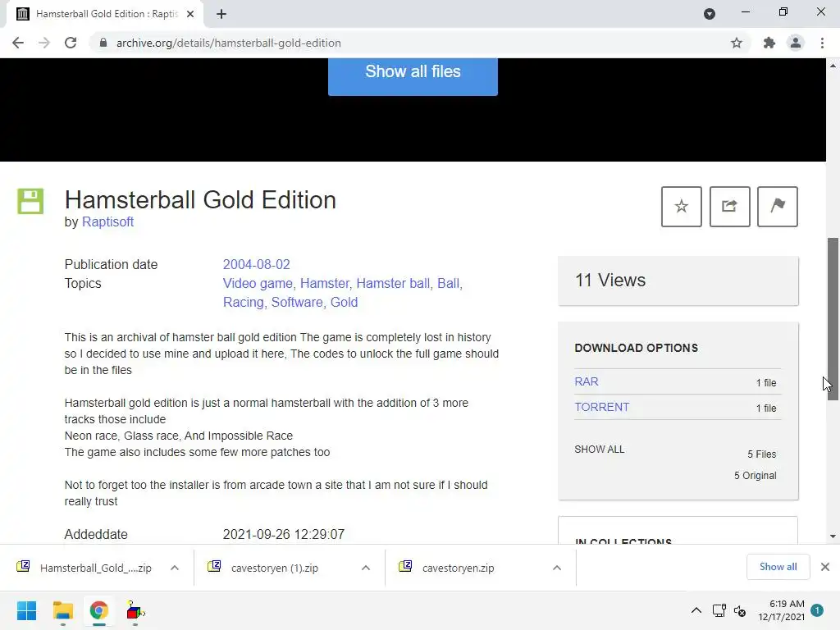This screenshot has height=630, width=840.
Task: Click the 5 Original files text
Action: pyautogui.click(x=755, y=475)
